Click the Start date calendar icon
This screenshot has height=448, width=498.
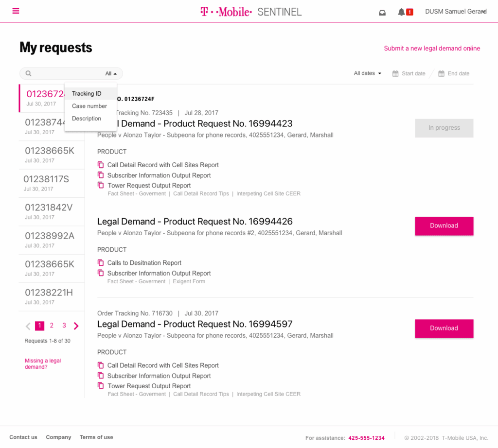point(394,74)
